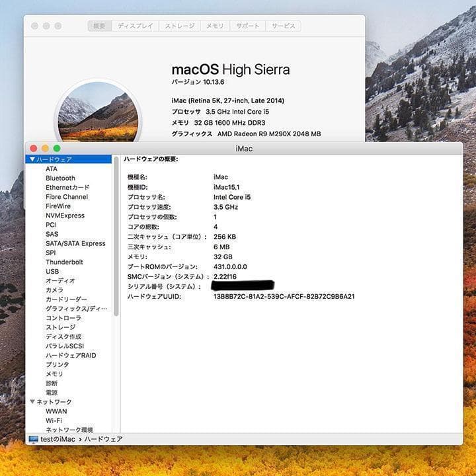
Task: Select SAS in the sidebar list
Action: 52,234
